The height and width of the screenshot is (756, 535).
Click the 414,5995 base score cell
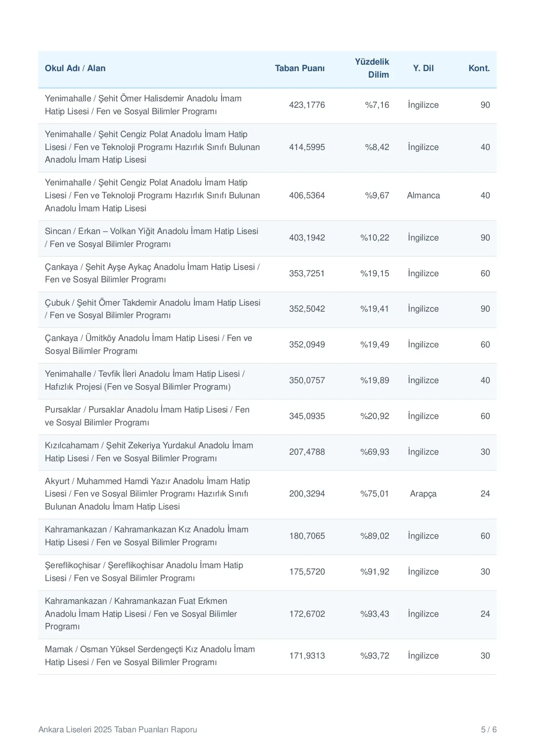pos(307,147)
